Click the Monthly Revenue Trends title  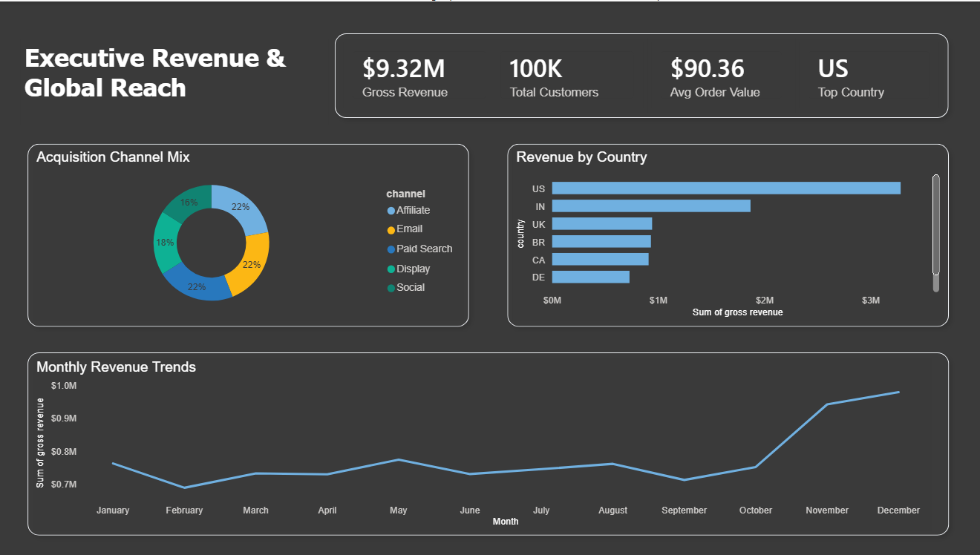(x=116, y=367)
